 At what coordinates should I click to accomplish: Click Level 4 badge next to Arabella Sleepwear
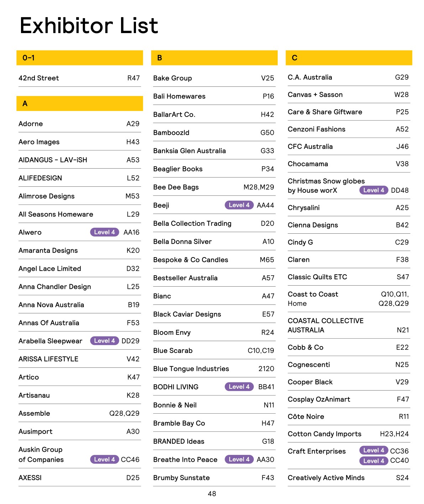point(104,341)
